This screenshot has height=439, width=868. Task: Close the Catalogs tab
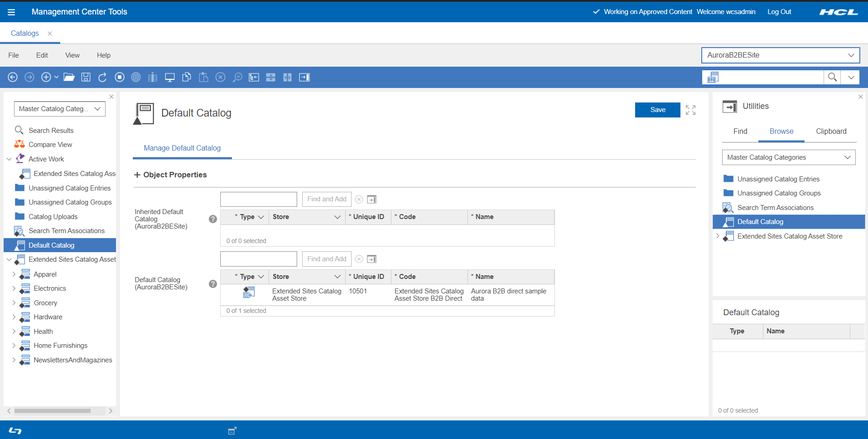click(x=50, y=34)
